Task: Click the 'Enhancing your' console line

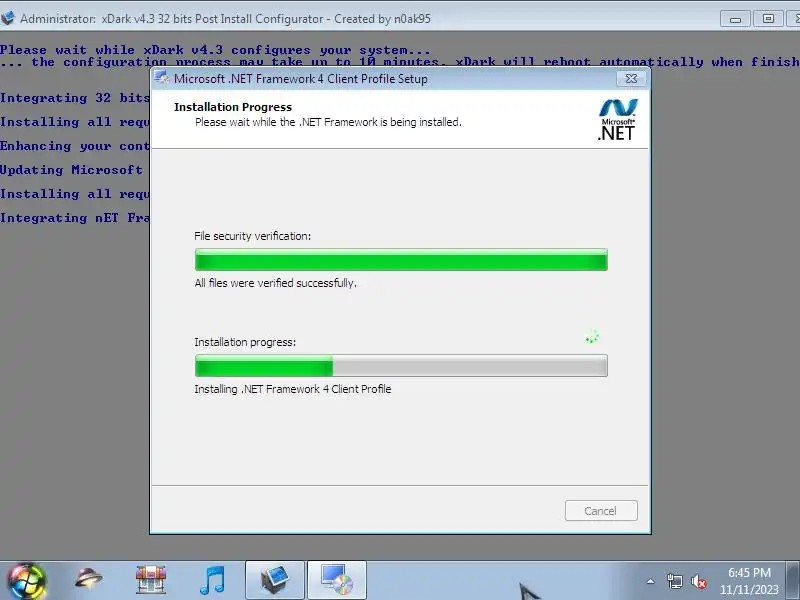Action: [74, 146]
